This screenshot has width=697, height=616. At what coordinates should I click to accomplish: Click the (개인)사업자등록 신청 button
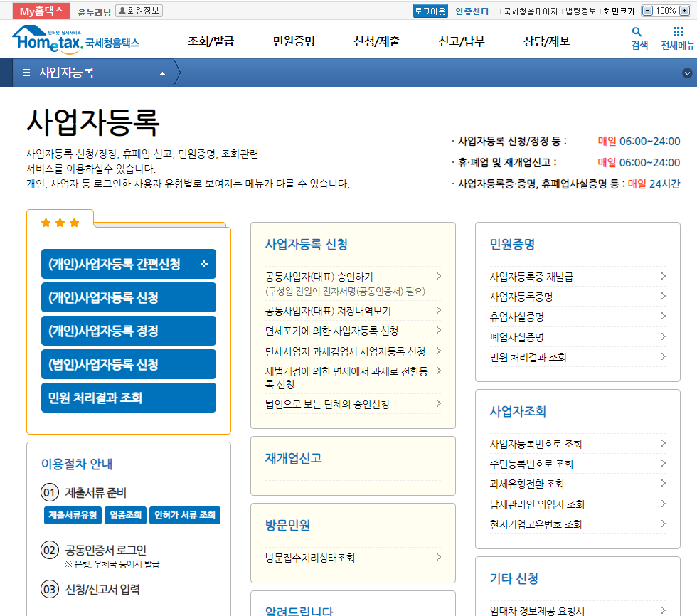[x=128, y=297]
